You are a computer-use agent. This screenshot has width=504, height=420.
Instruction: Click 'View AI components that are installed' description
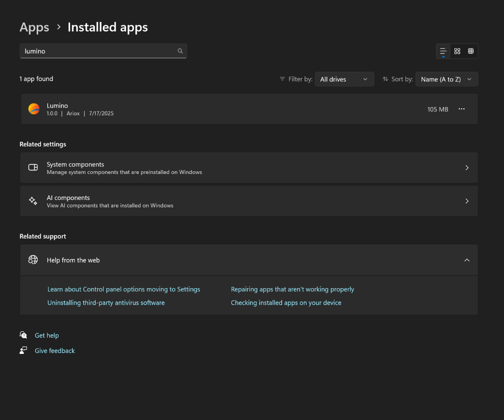coord(110,205)
